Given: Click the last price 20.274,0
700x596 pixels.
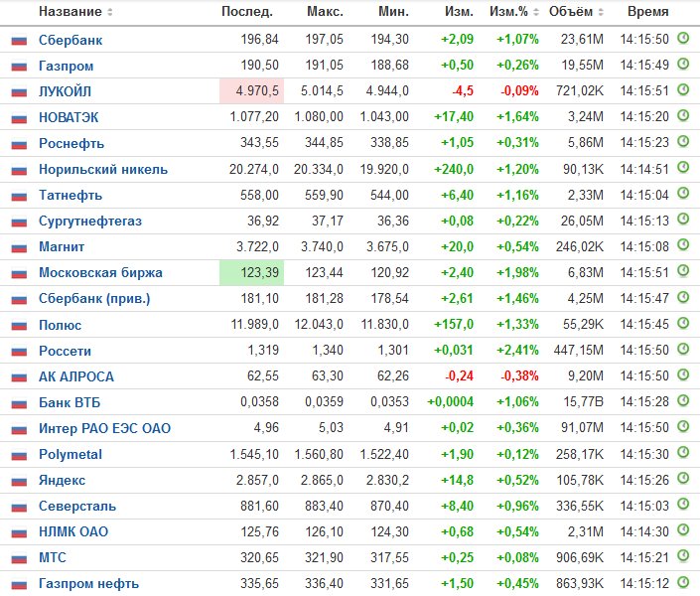Looking at the screenshot, I should (x=253, y=169).
